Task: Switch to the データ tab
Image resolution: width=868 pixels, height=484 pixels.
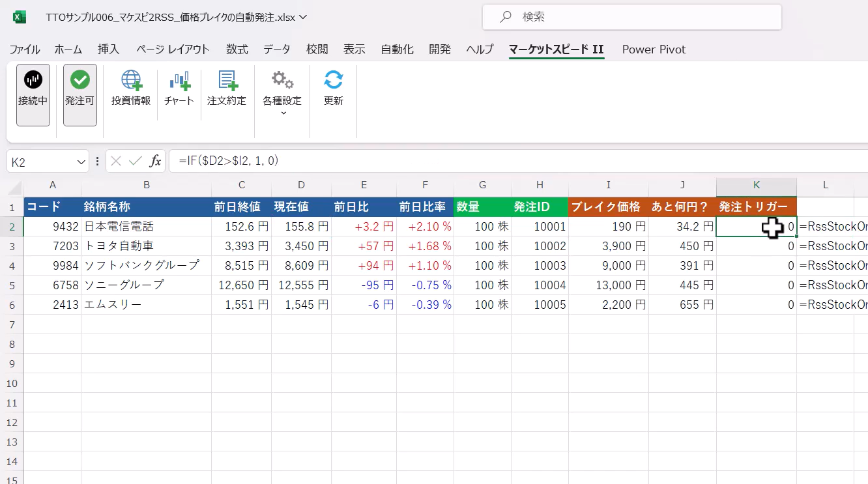Action: pos(277,50)
